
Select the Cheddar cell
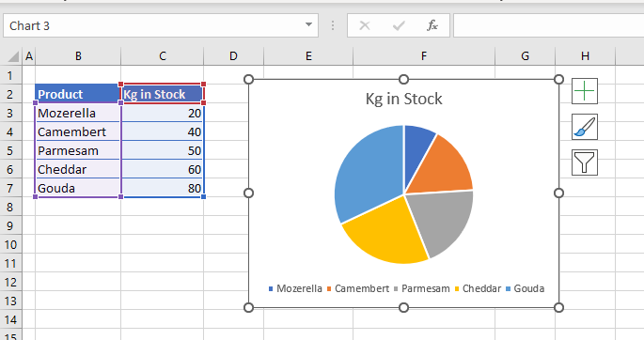pyautogui.click(x=78, y=169)
